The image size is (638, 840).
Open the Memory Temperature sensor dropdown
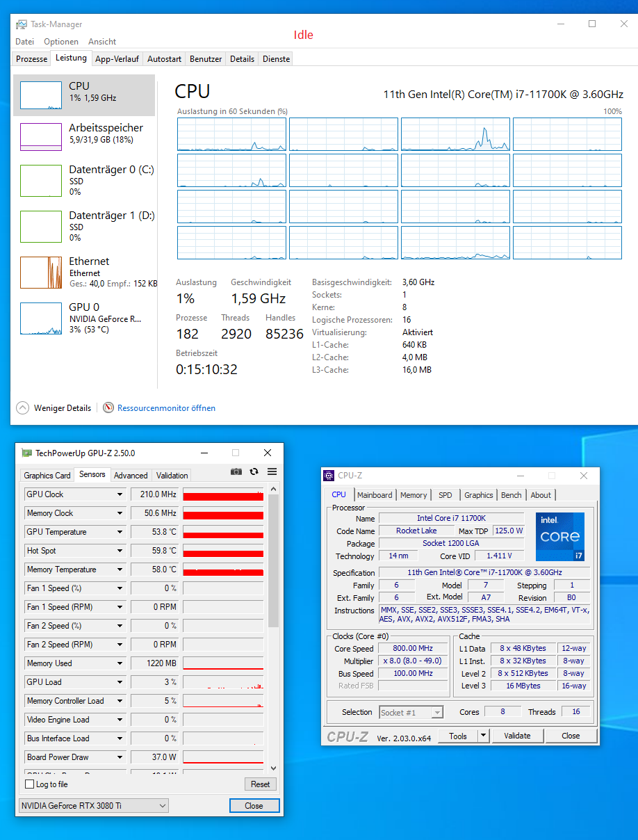[120, 570]
